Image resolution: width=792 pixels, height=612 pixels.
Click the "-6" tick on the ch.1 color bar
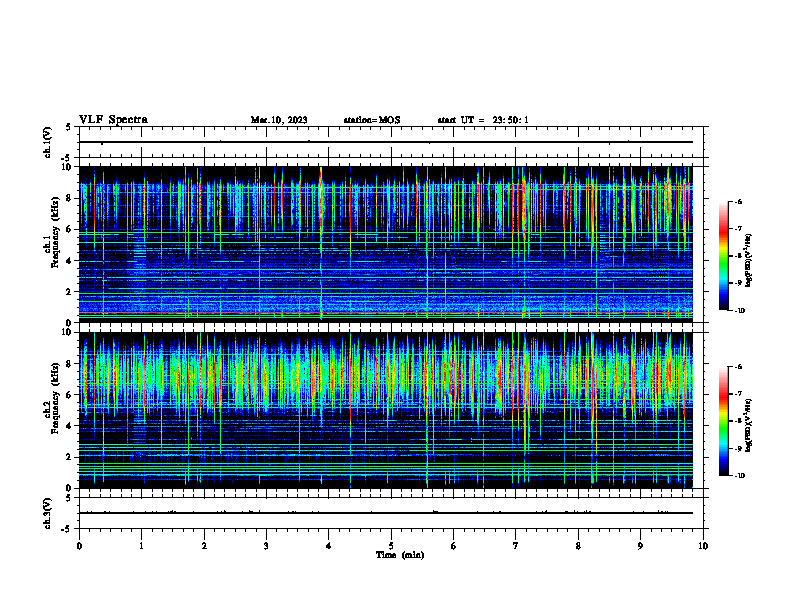tap(738, 201)
